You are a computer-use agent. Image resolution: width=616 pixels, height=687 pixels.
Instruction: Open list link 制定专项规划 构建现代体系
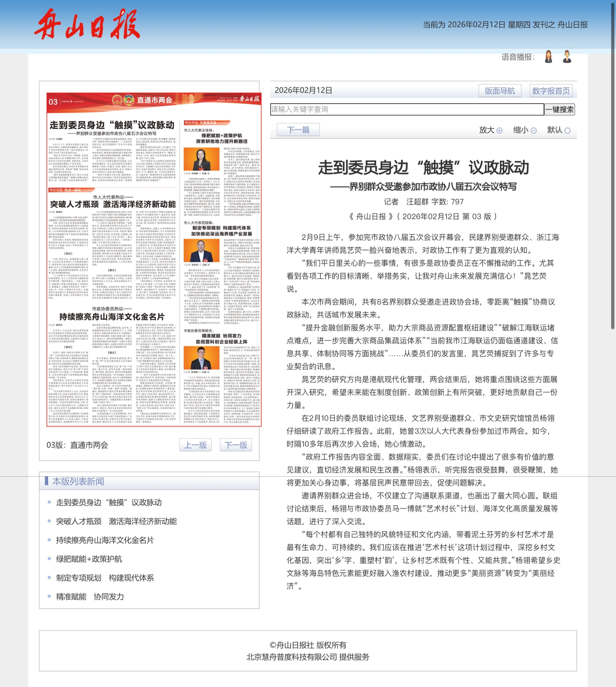pyautogui.click(x=105, y=578)
